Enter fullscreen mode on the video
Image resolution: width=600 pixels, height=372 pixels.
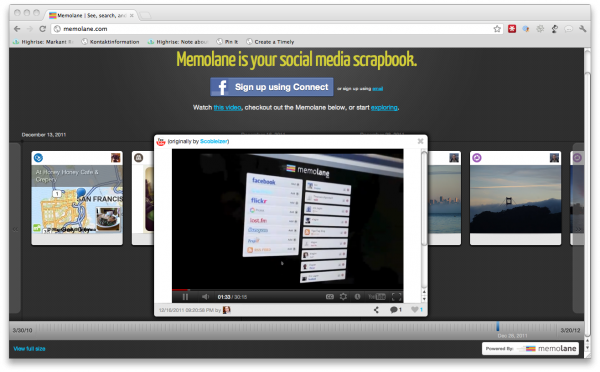(x=397, y=297)
